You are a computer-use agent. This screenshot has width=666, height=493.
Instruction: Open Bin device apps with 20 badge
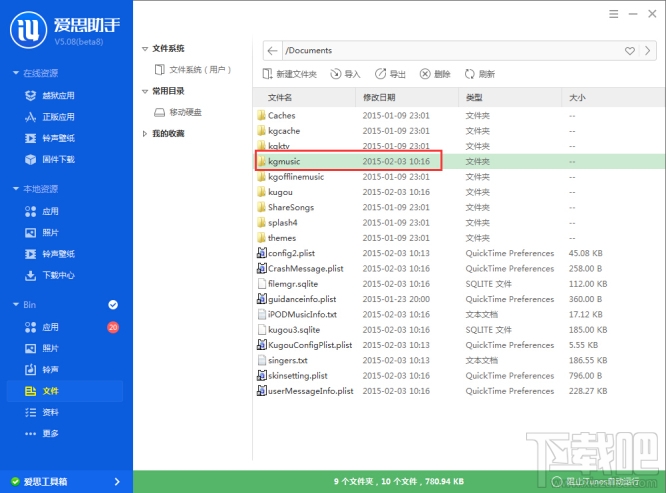tap(42, 327)
